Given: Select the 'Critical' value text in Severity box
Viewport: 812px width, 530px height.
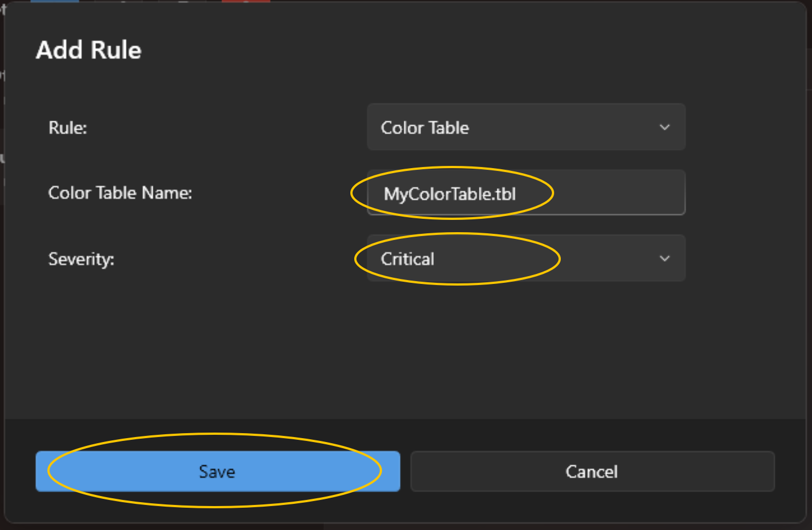Looking at the screenshot, I should pos(408,259).
